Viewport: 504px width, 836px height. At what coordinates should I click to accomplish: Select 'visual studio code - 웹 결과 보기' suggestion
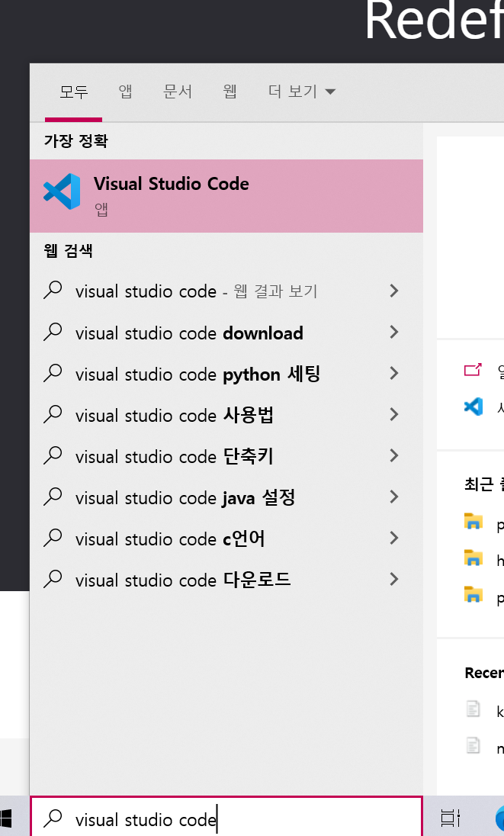(226, 291)
